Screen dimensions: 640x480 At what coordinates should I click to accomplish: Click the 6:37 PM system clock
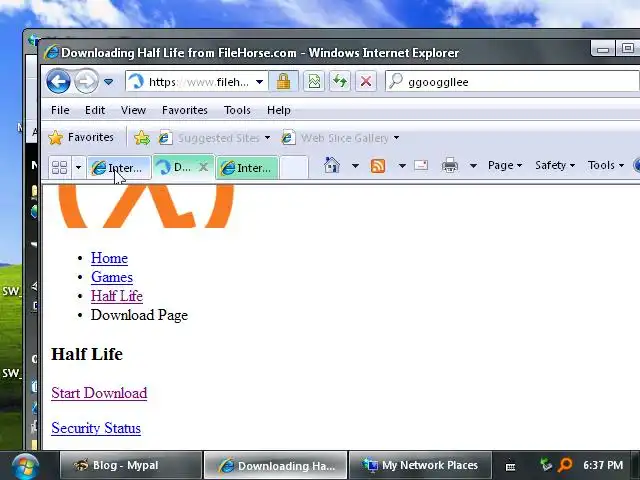603,465
